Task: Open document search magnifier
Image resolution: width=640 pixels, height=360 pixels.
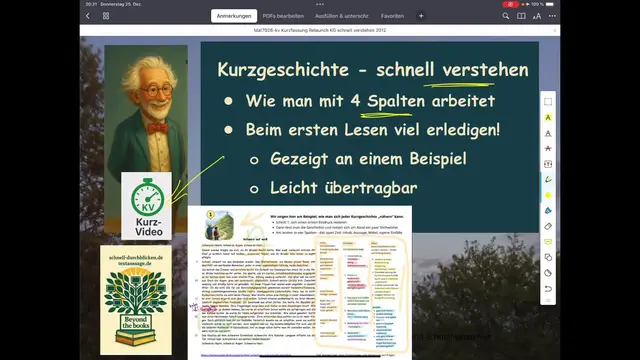Action: (x=506, y=16)
